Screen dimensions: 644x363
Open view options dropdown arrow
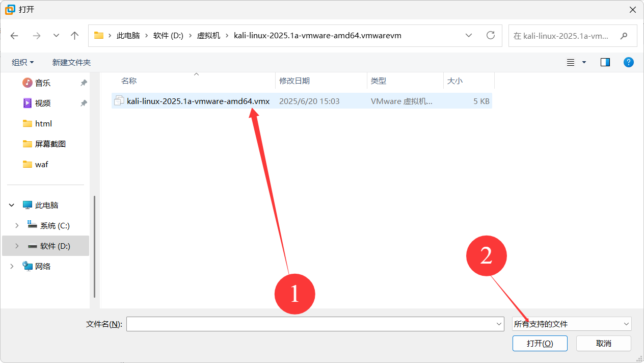(x=584, y=62)
